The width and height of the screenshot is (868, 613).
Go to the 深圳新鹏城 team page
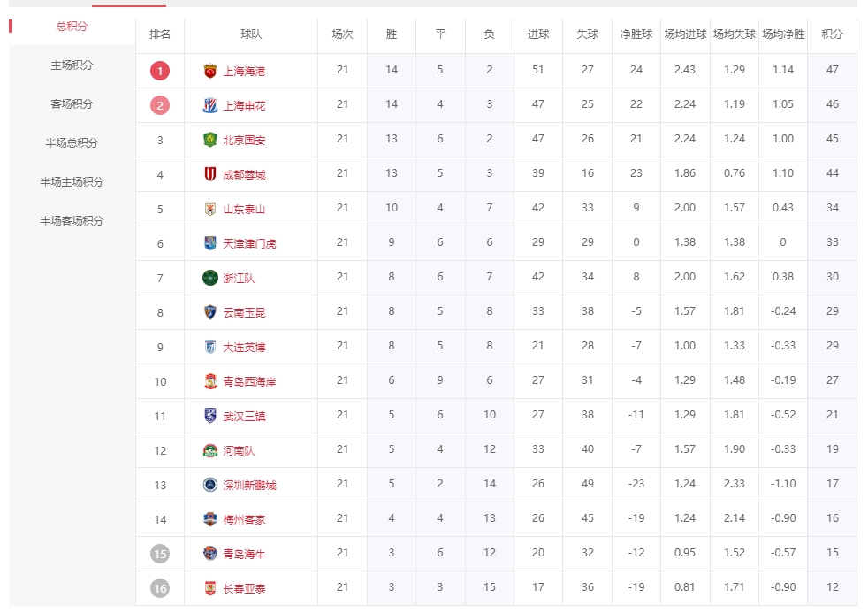point(249,485)
